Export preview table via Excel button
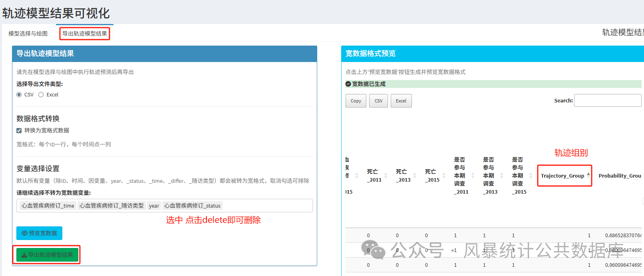The width and height of the screenshot is (644, 276). [x=401, y=101]
